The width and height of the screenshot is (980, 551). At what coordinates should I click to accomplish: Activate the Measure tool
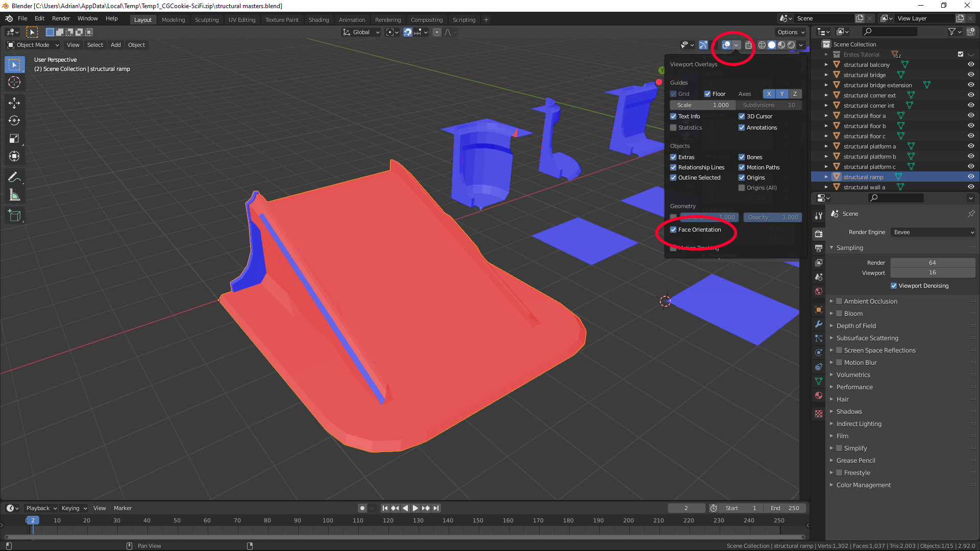14,195
